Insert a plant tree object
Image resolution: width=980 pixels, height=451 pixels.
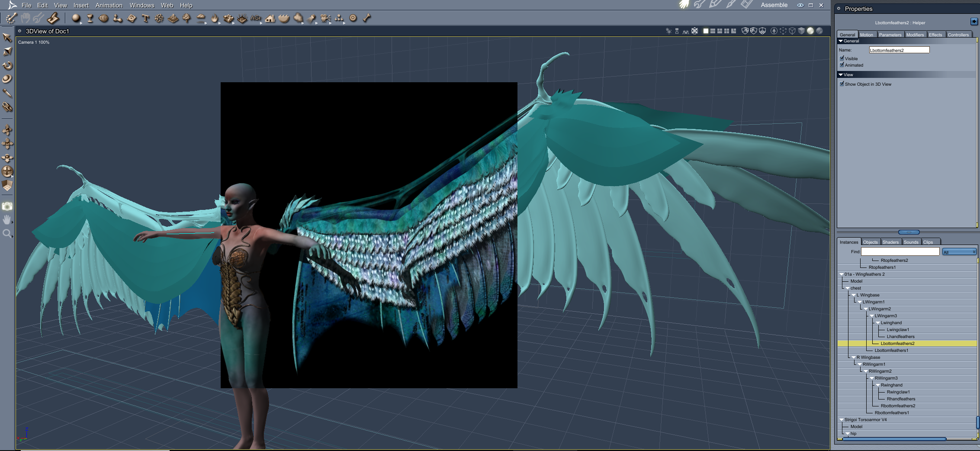pyautogui.click(x=187, y=18)
